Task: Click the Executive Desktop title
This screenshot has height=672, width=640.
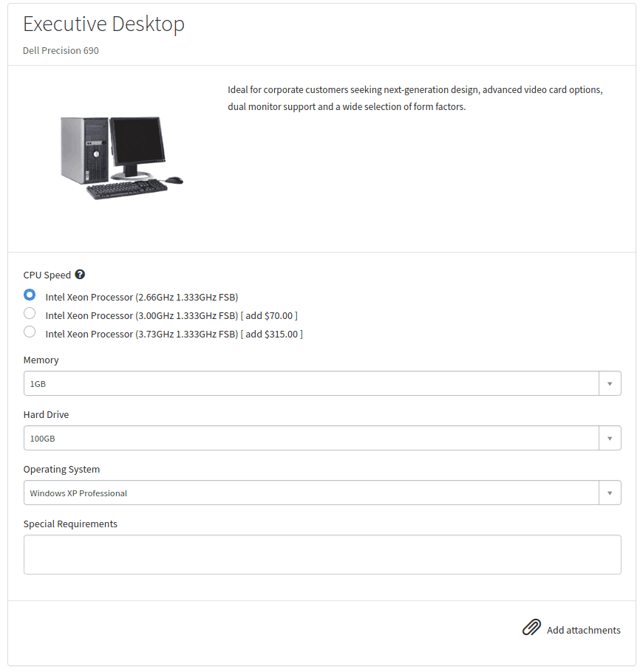Action: tap(103, 24)
